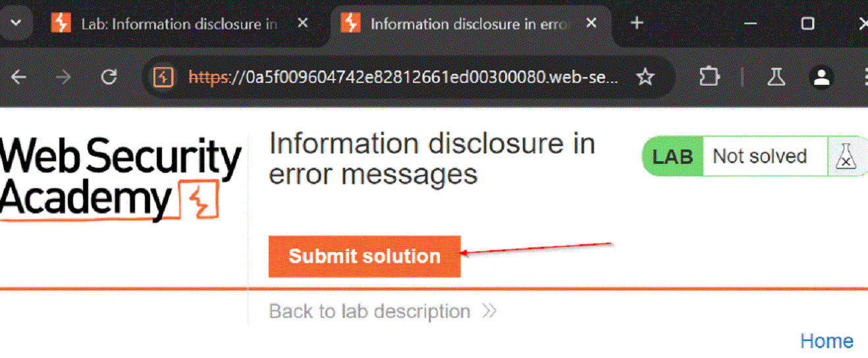Close the 'Lab: Information disclosure' tab
Viewport: 868px width, 358px height.
302,23
